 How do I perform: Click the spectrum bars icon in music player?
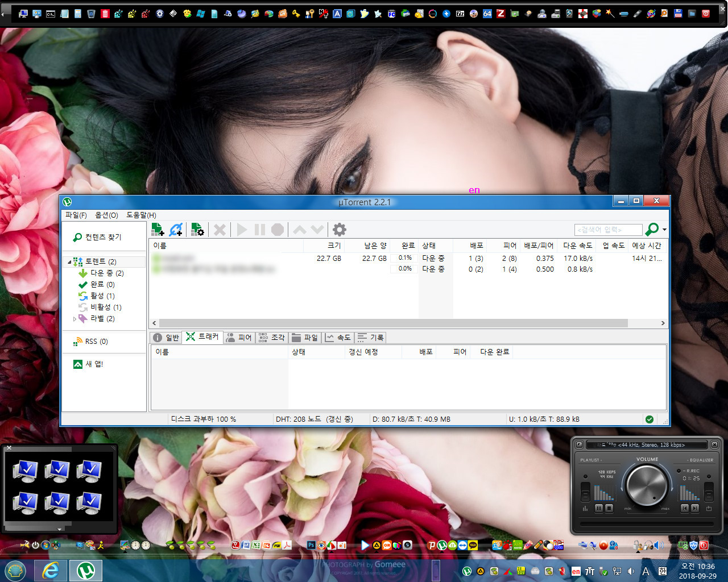pos(585,508)
